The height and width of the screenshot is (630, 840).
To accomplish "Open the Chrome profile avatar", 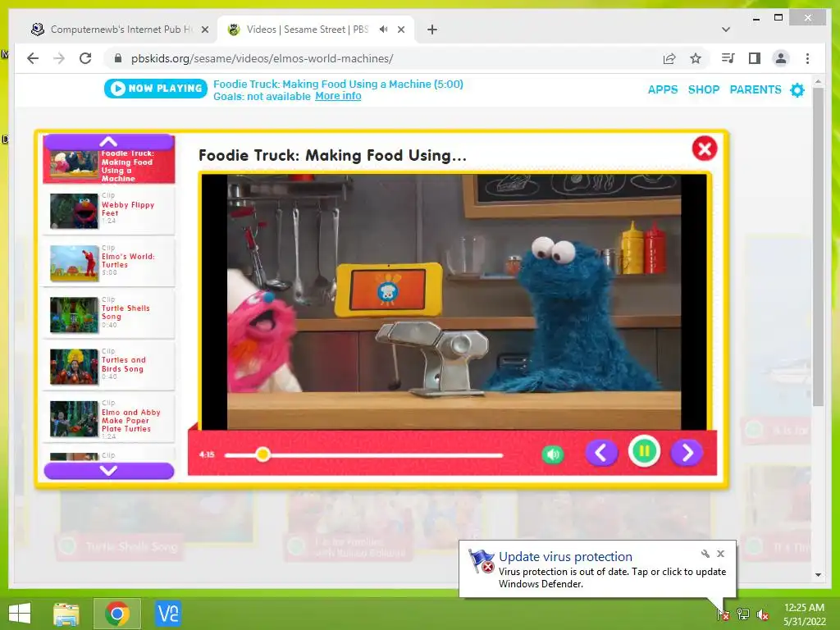I will [781, 58].
